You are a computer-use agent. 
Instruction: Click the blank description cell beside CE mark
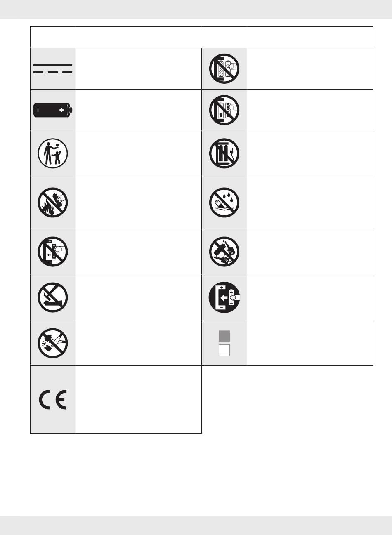point(138,399)
